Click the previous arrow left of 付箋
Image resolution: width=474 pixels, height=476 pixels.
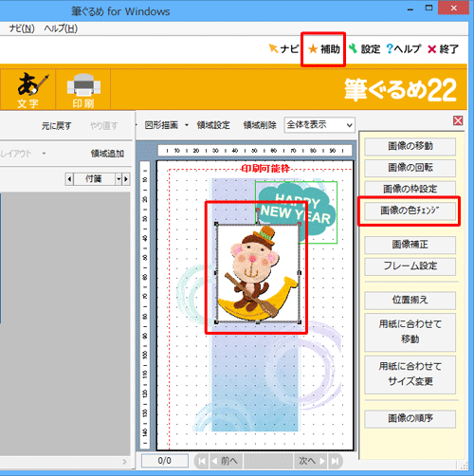click(x=69, y=179)
